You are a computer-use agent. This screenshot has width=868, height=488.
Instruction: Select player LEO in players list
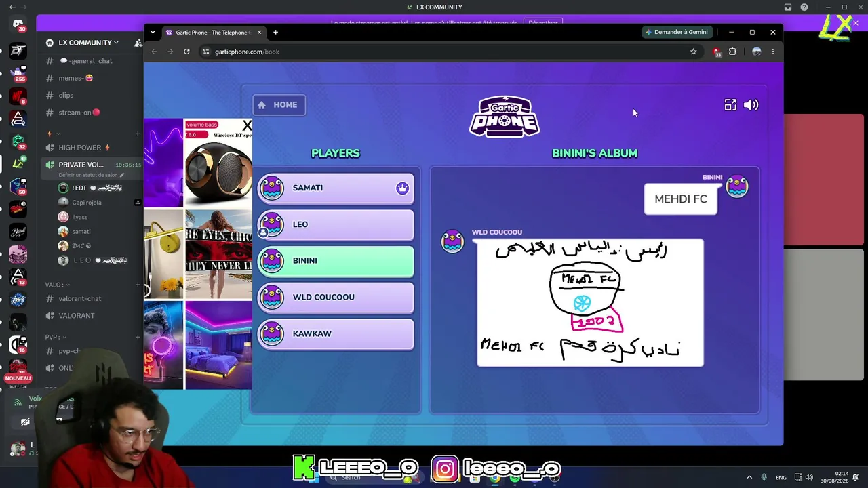click(336, 225)
